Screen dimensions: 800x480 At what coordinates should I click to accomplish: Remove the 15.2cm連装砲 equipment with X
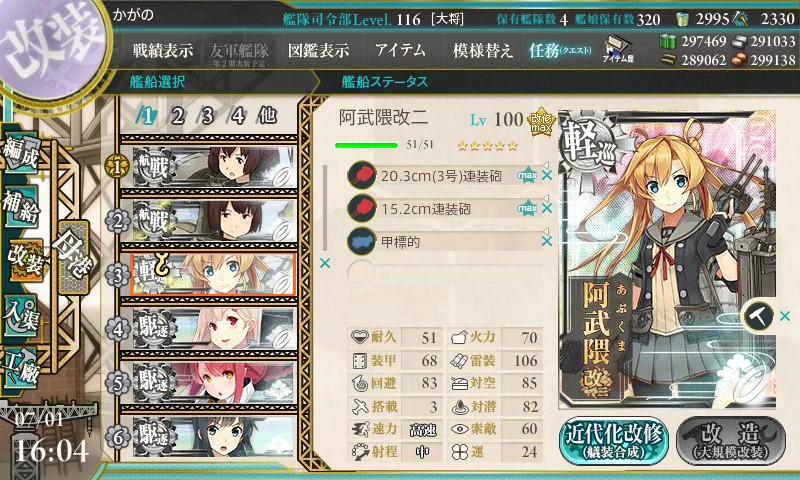click(546, 208)
